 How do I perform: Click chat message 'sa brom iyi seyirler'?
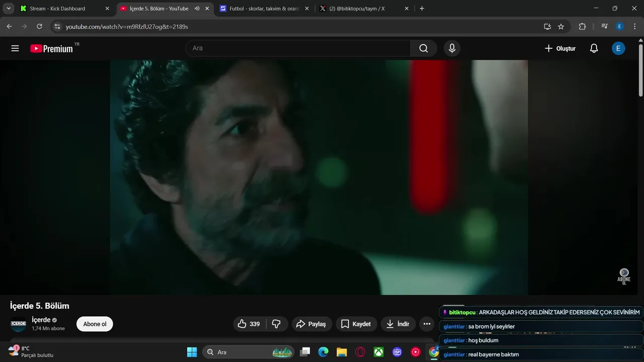point(541,326)
